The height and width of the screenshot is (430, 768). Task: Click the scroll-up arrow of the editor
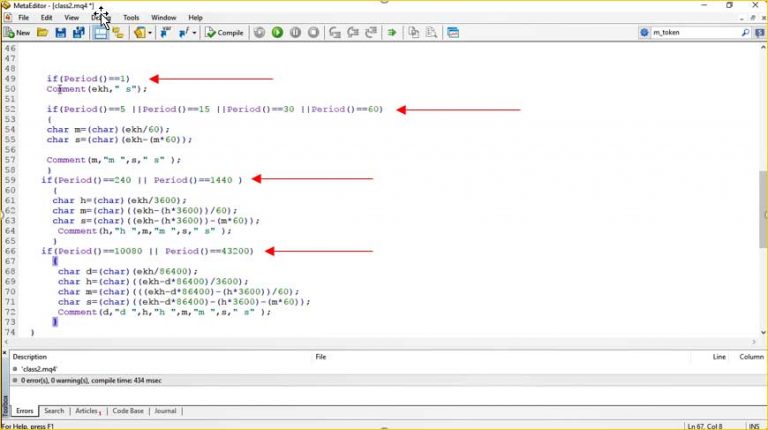[763, 48]
